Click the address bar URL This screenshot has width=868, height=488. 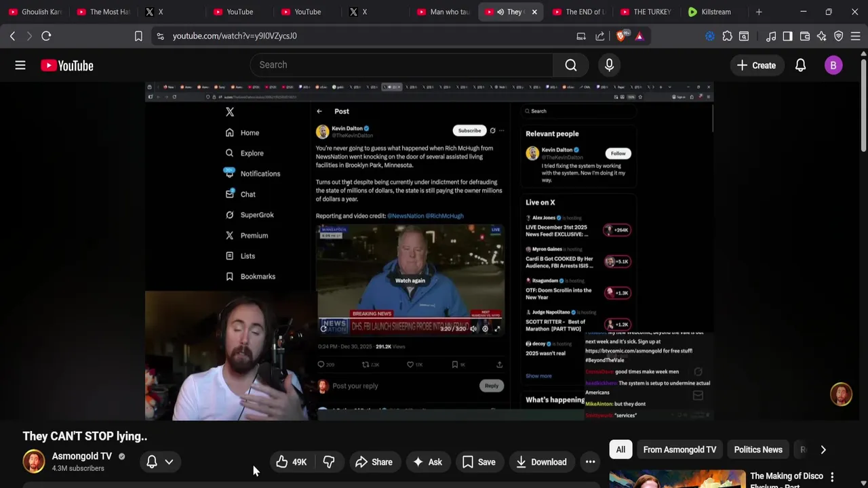point(235,36)
